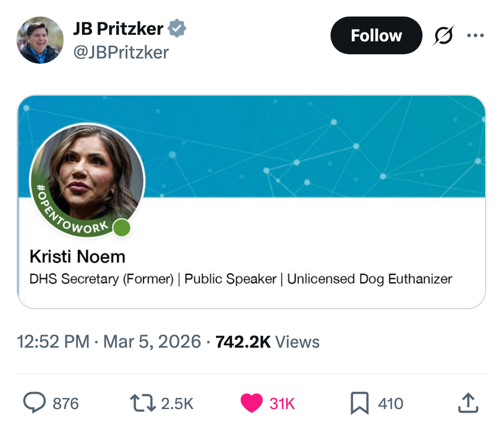Click the reply speech bubble icon
Viewport: 504px width, 425px height.
coord(35,403)
